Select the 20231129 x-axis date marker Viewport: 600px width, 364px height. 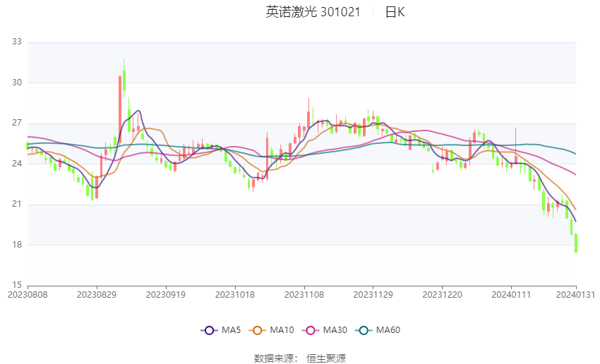click(x=373, y=295)
